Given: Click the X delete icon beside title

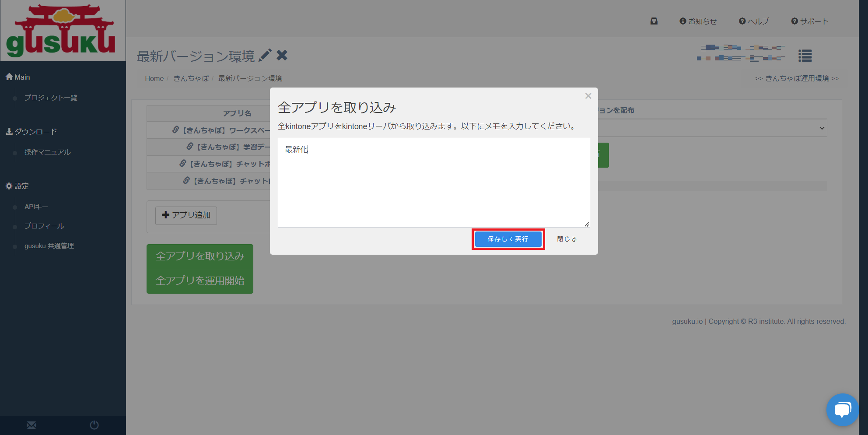Looking at the screenshot, I should [x=282, y=56].
